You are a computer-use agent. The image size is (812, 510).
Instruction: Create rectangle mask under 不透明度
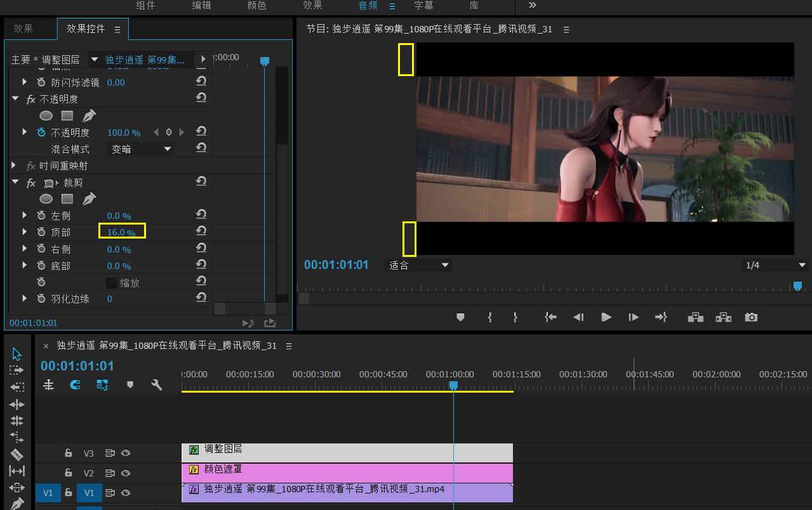[x=67, y=115]
